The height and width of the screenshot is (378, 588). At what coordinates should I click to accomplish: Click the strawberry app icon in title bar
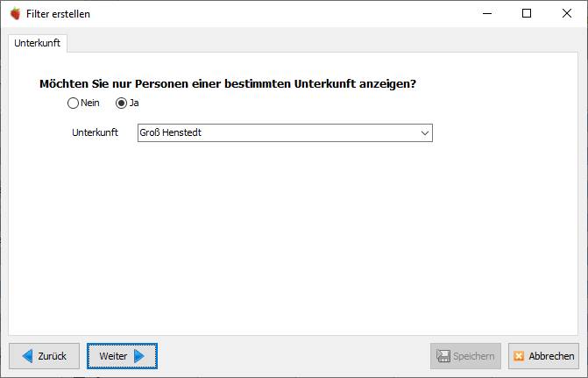click(x=16, y=14)
